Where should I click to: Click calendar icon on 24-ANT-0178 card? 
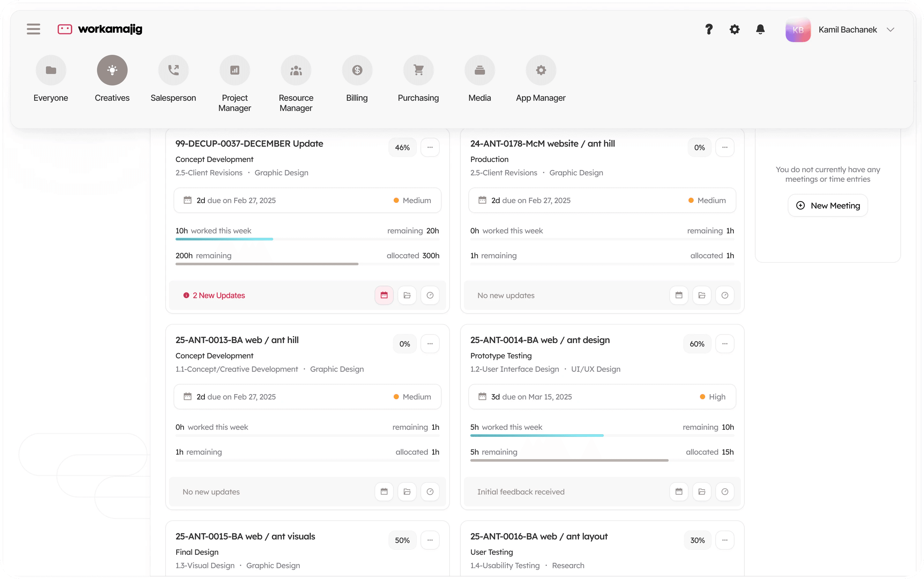(x=679, y=295)
